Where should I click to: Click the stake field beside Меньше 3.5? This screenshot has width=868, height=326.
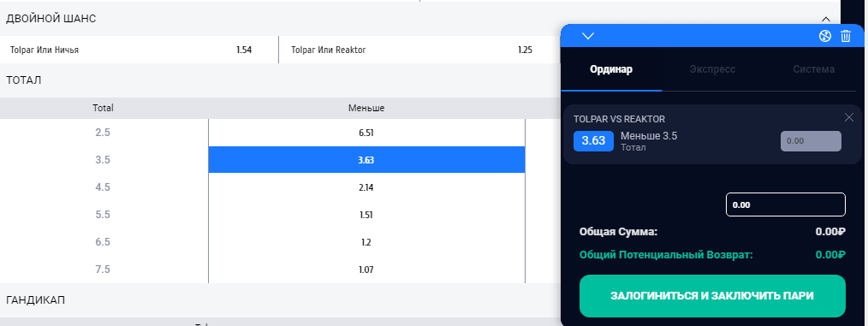[x=811, y=141]
